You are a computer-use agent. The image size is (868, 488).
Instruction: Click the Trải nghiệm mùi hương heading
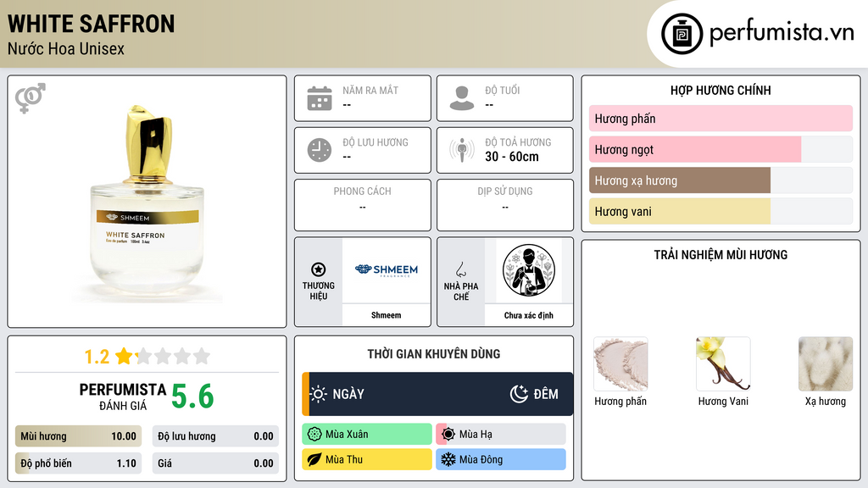coord(721,255)
